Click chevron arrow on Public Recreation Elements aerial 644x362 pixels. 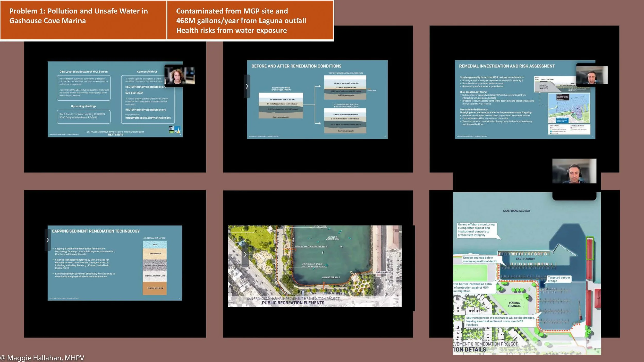coord(245,255)
